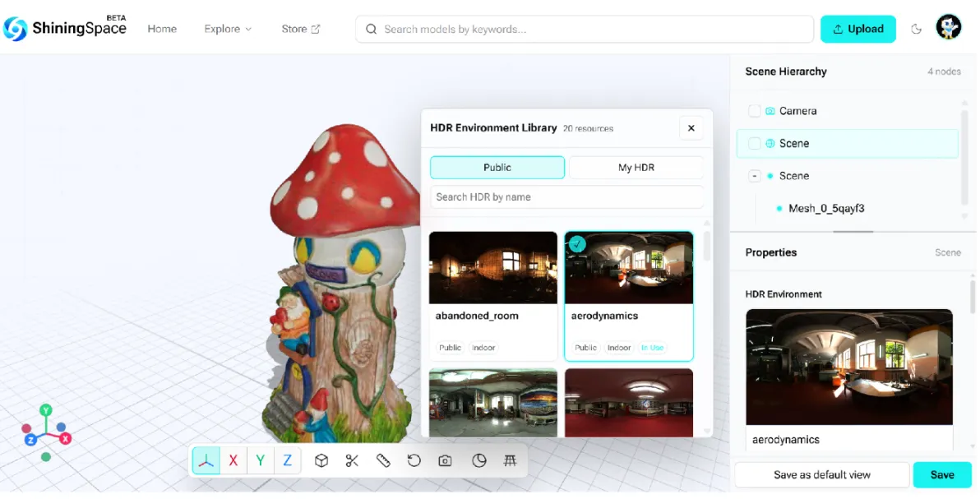980x499 pixels.
Task: Click the 'Indoor' tag under aerodynamics
Action: pyautogui.click(x=619, y=348)
